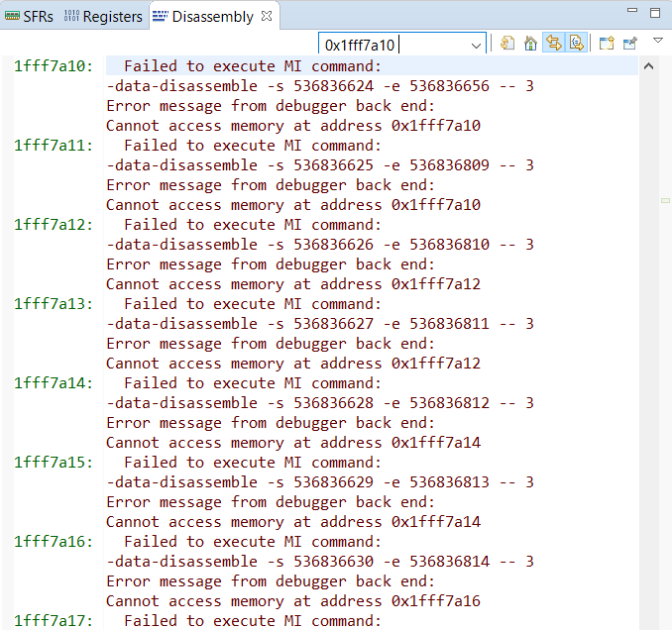Switch to the Registers tab
This screenshot has width=672, height=630.
tap(103, 16)
